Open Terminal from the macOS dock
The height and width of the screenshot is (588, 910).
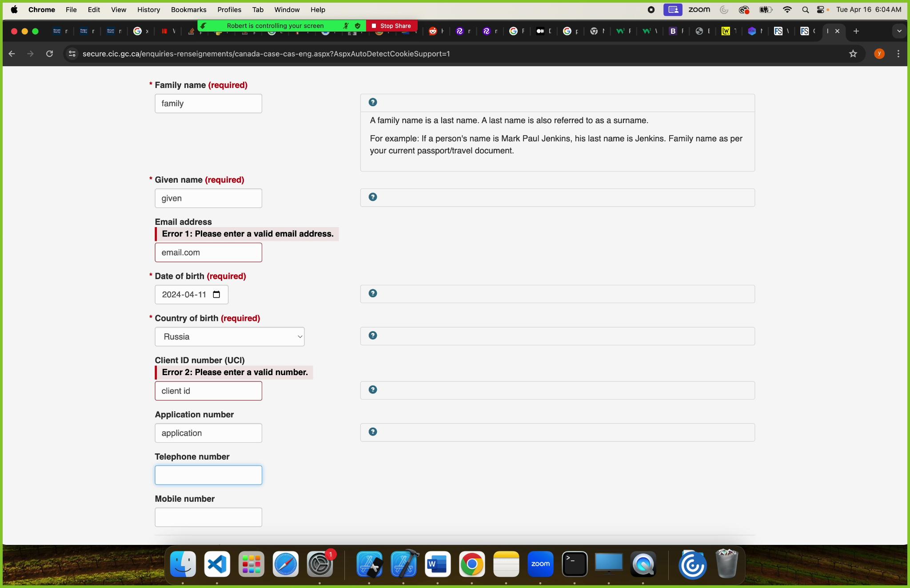pyautogui.click(x=575, y=565)
